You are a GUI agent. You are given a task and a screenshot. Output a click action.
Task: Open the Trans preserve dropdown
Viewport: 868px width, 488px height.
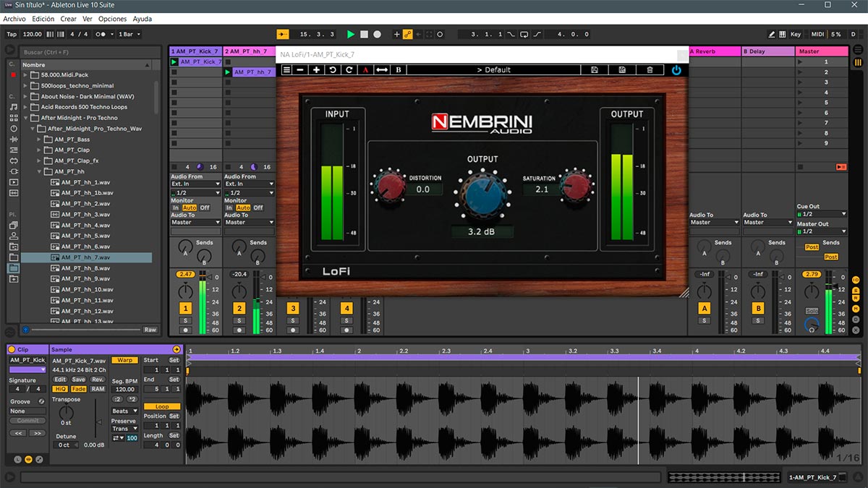pos(124,429)
